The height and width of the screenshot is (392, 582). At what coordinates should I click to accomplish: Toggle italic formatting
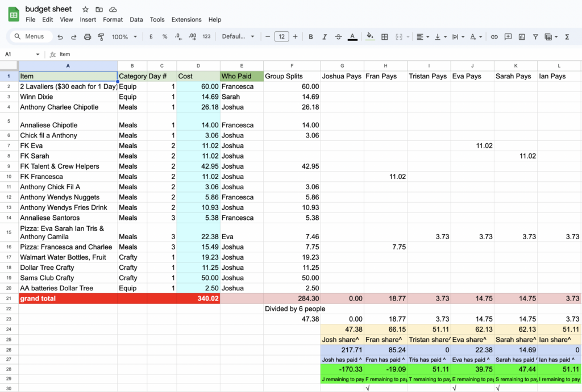(325, 37)
